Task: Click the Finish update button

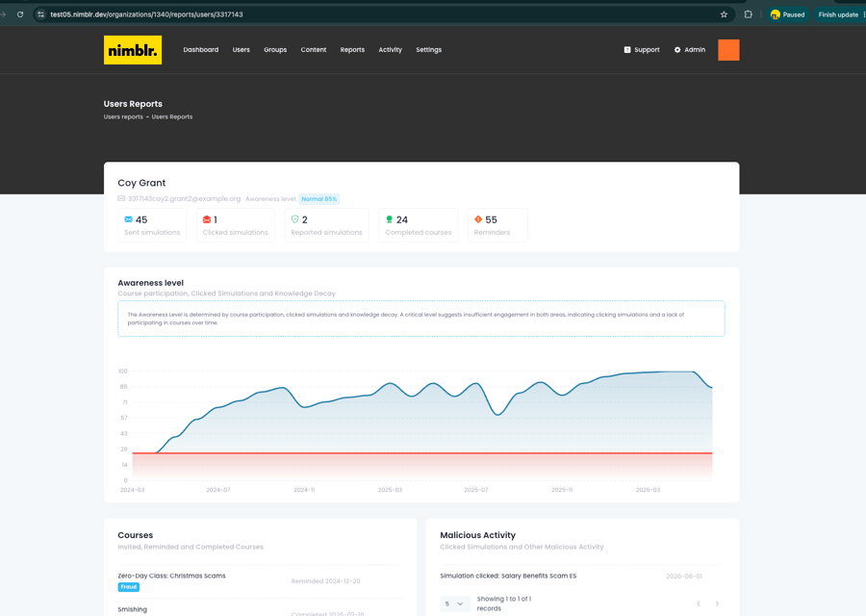Action: 838,14
